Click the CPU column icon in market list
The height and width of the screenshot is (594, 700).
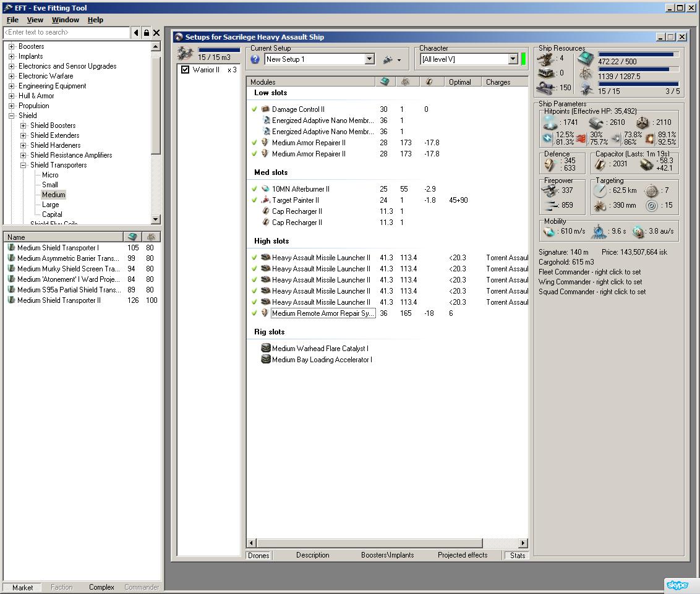coord(132,237)
